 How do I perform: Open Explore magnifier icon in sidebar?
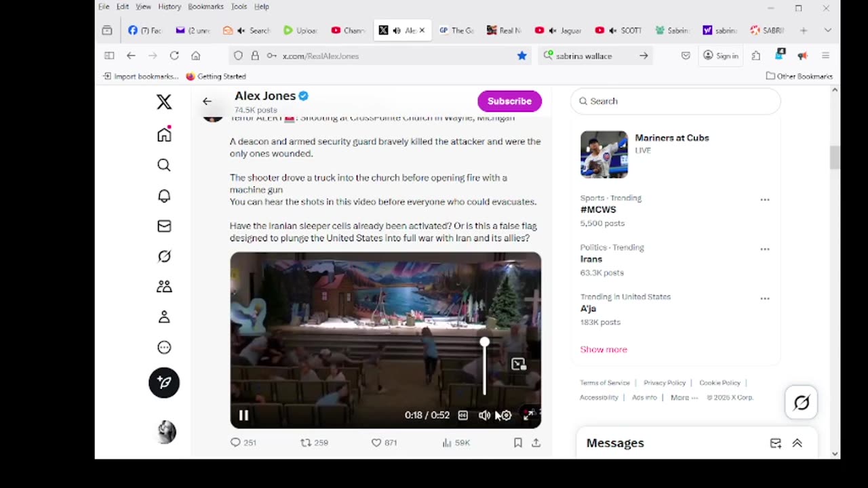coord(164,165)
